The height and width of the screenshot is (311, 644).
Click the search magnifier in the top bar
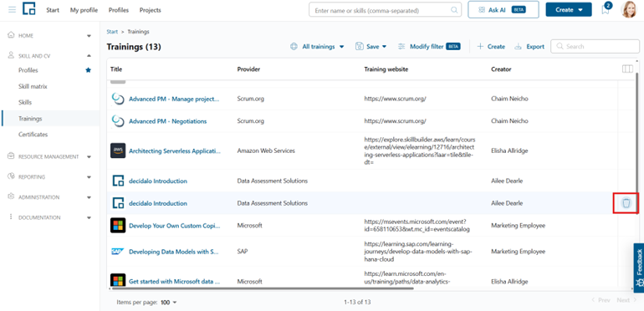[x=454, y=10]
